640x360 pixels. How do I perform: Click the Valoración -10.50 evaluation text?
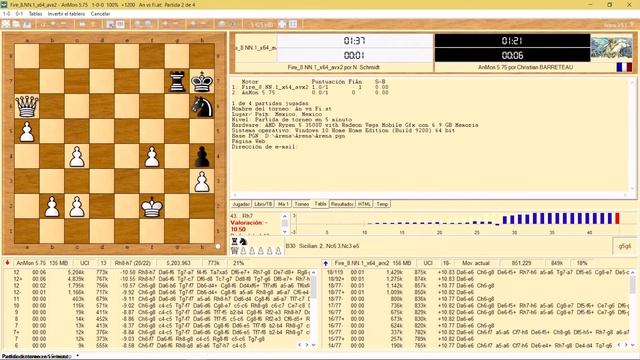[x=249, y=226]
